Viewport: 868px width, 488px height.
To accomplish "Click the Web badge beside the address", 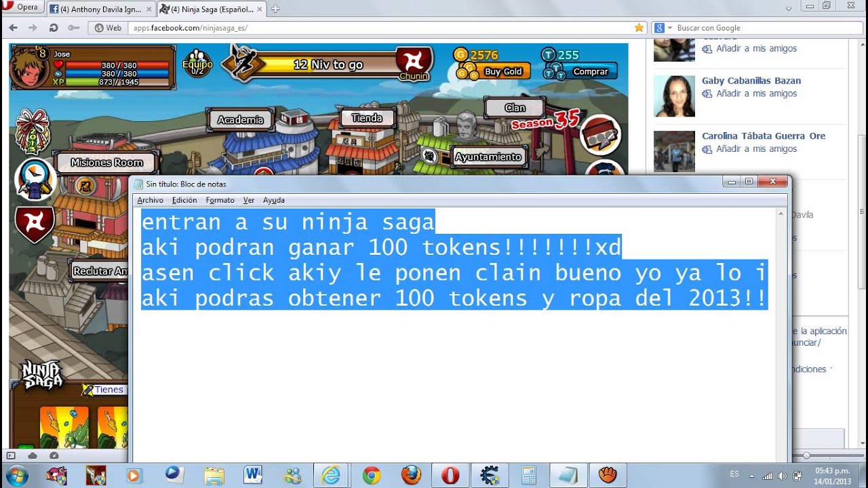I will (x=108, y=28).
